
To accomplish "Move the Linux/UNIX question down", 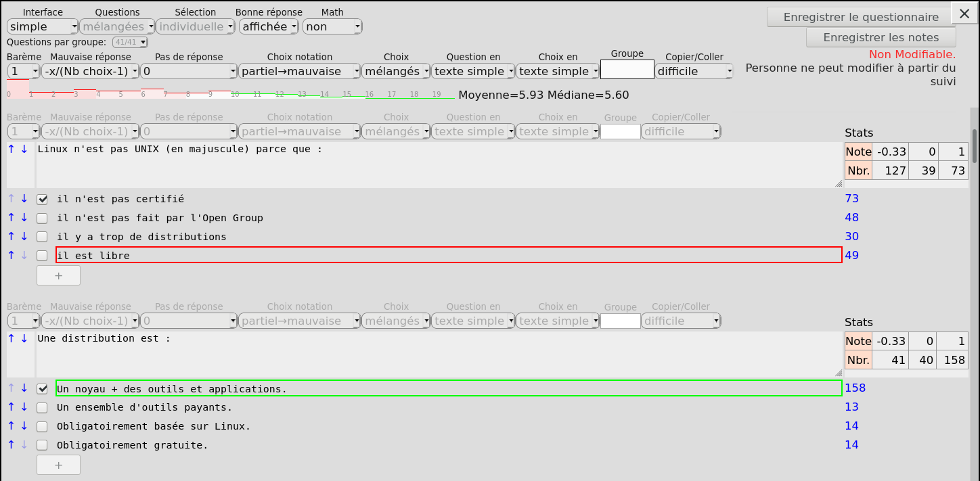I will pyautogui.click(x=24, y=149).
